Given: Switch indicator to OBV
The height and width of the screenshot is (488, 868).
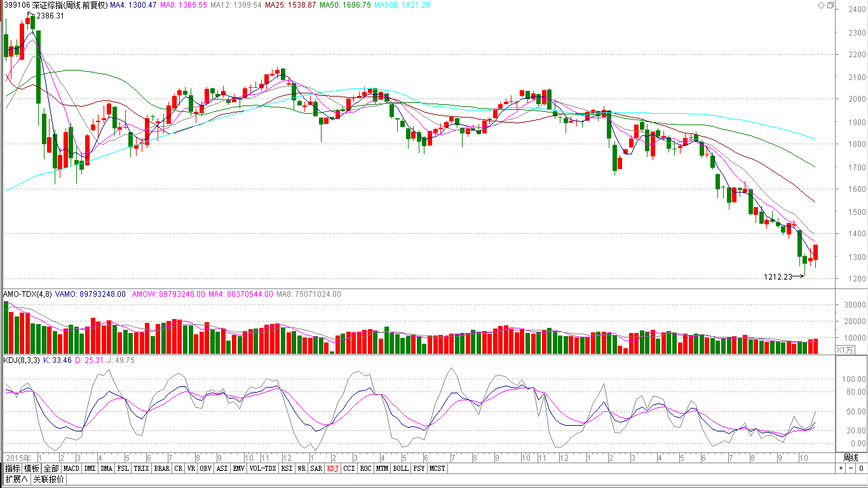Looking at the screenshot, I should coord(205,468).
